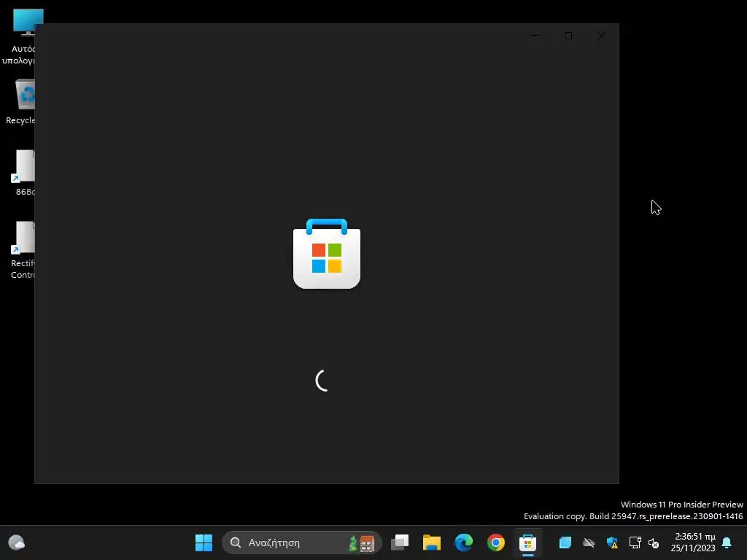Screen dimensions: 747x560
Task: Open the Windows Start menu
Action: (x=204, y=542)
